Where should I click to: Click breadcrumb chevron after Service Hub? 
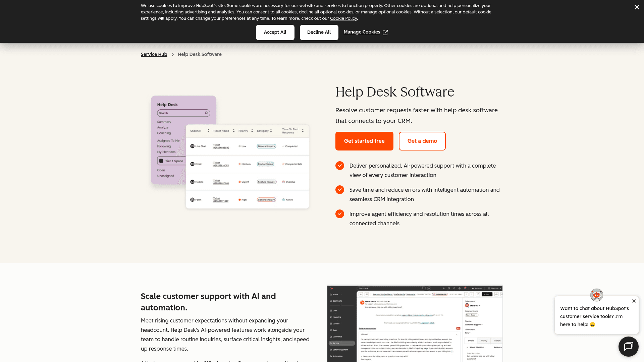[x=173, y=54]
